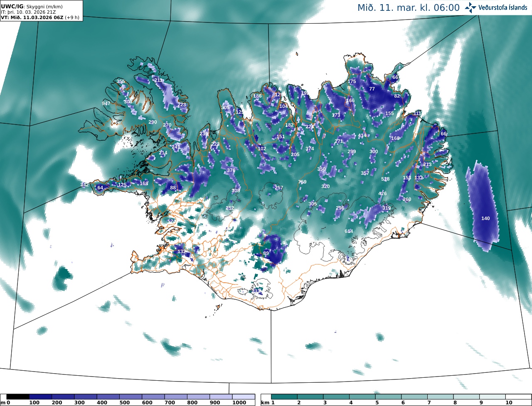Click the 241 visibility value

pyautogui.click(x=176, y=147)
